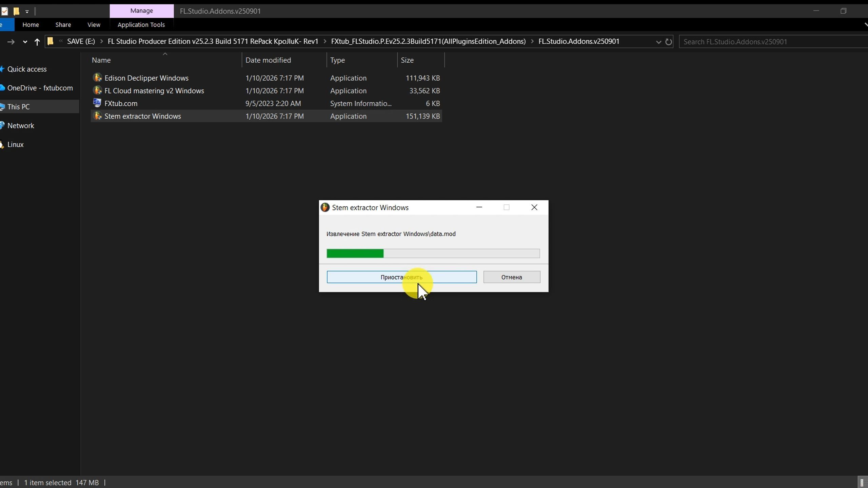Switch to the Application Tools tab
The height and width of the screenshot is (488, 868).
(x=141, y=25)
